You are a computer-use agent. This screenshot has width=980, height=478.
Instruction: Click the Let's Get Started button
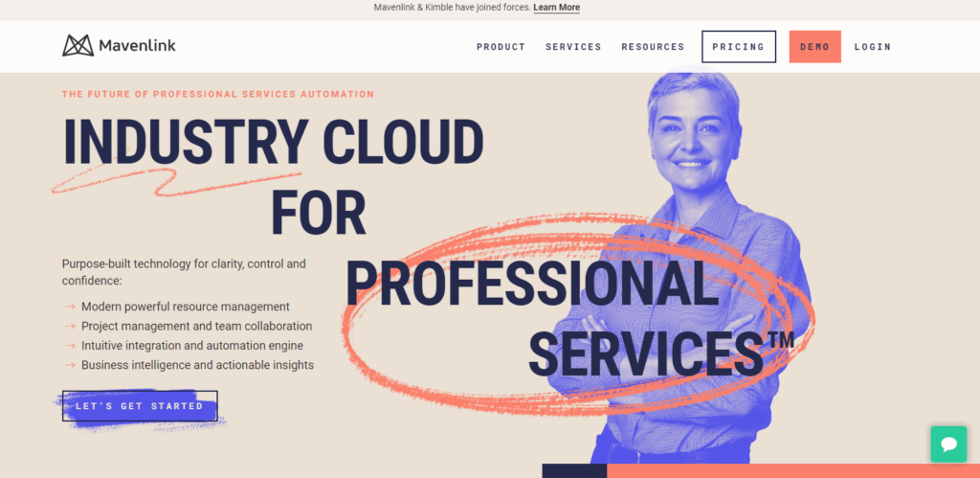(x=140, y=406)
